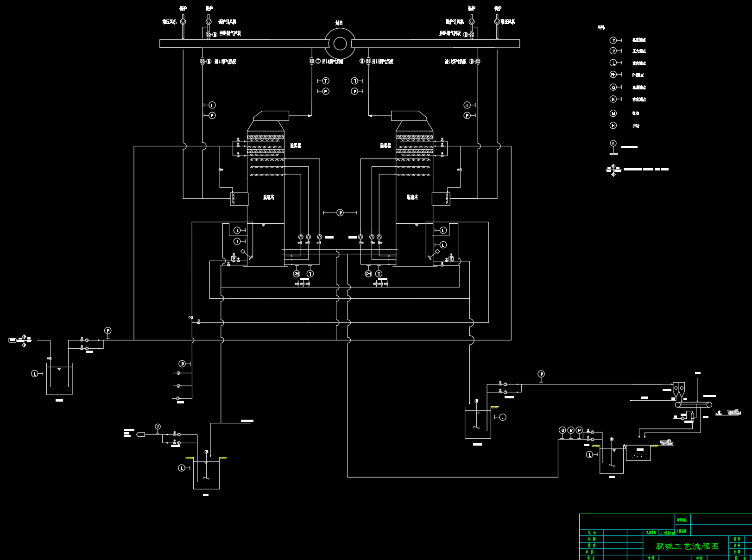752x560 pixels.
Task: Click the Q flow gauge near lower-right tank
Action: click(x=563, y=430)
